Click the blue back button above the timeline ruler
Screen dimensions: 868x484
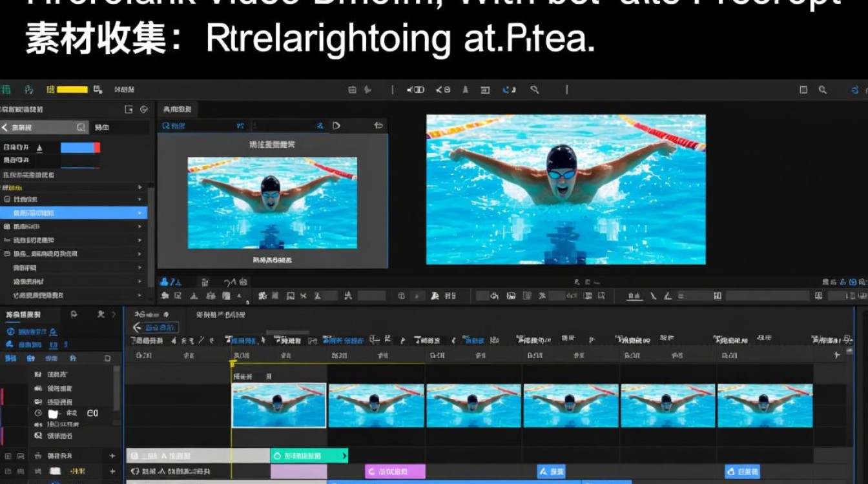[x=156, y=328]
